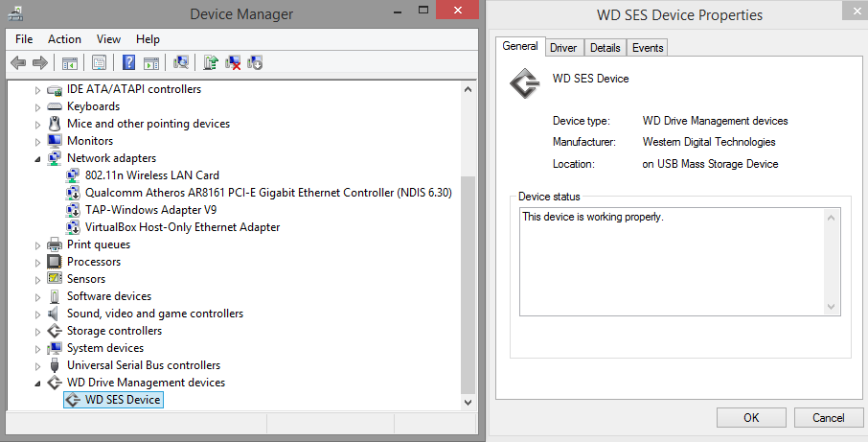Click the Keyboards category icon

(55, 106)
